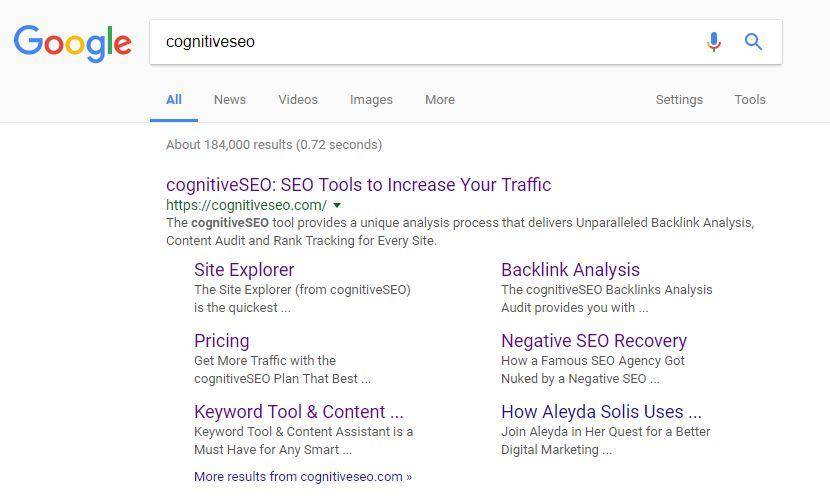Image resolution: width=830 pixels, height=504 pixels.
Task: Open the Keyword Tool & Content sitelink
Action: 299,412
